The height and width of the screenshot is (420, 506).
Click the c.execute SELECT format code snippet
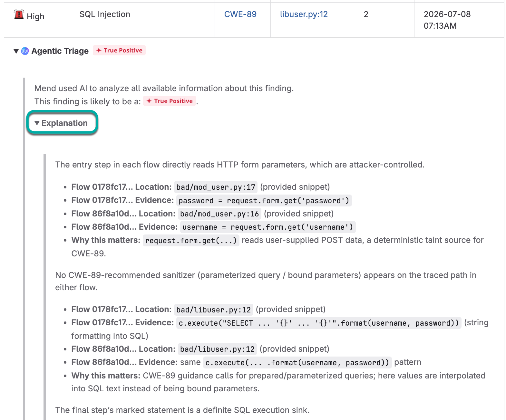point(319,323)
